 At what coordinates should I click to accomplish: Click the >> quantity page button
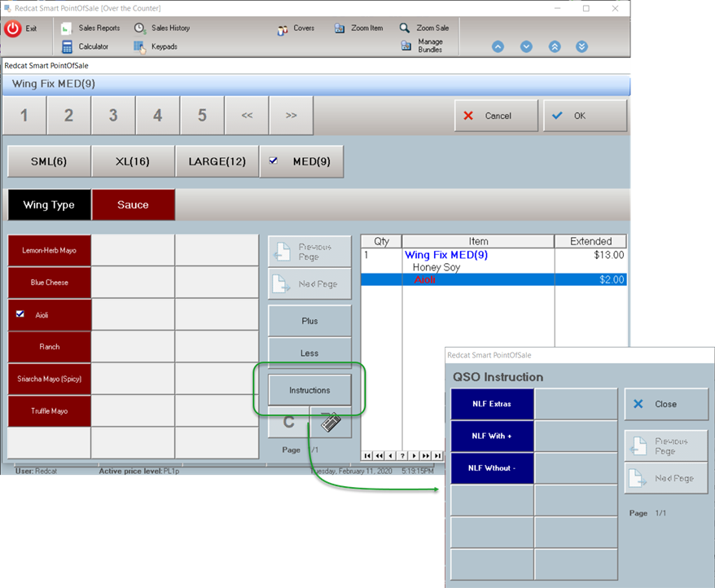point(292,116)
